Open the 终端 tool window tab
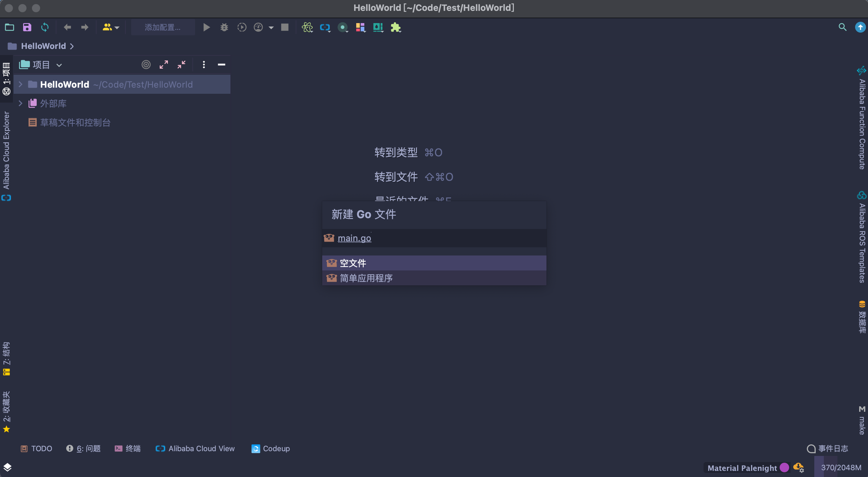 pos(128,448)
